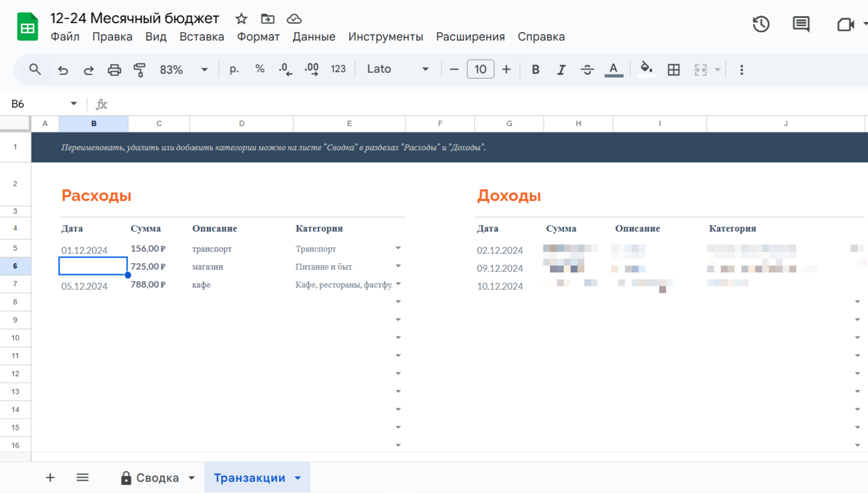Select cell with date 01.12.2024

click(93, 249)
